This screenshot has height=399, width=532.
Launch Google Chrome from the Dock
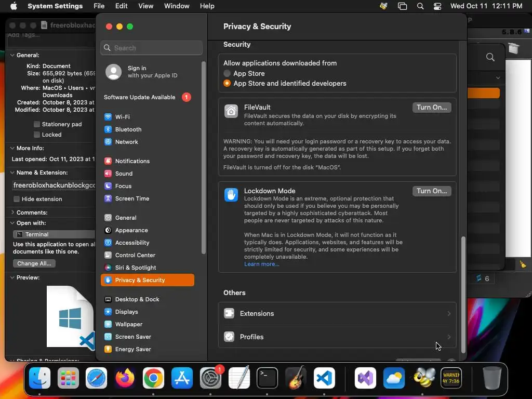click(x=153, y=378)
